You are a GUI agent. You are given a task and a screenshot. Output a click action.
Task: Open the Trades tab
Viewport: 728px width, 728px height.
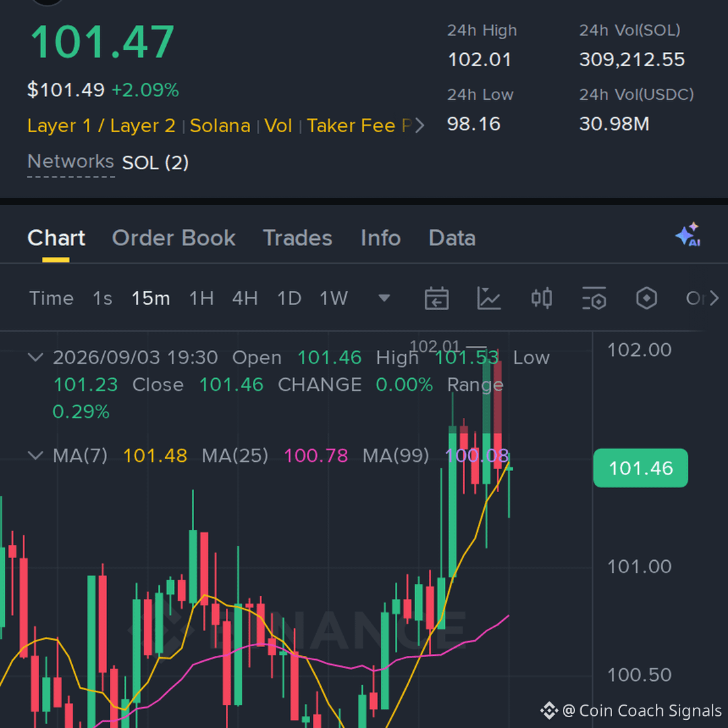[x=298, y=238]
